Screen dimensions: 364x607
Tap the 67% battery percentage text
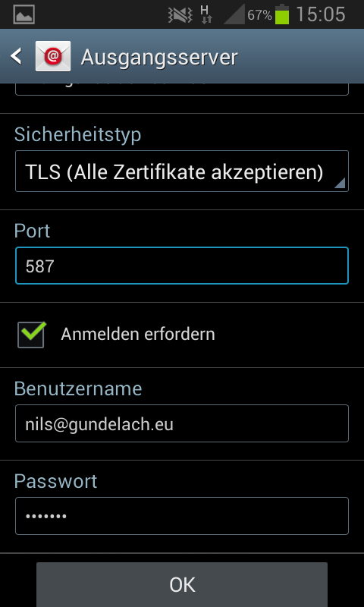[259, 15]
